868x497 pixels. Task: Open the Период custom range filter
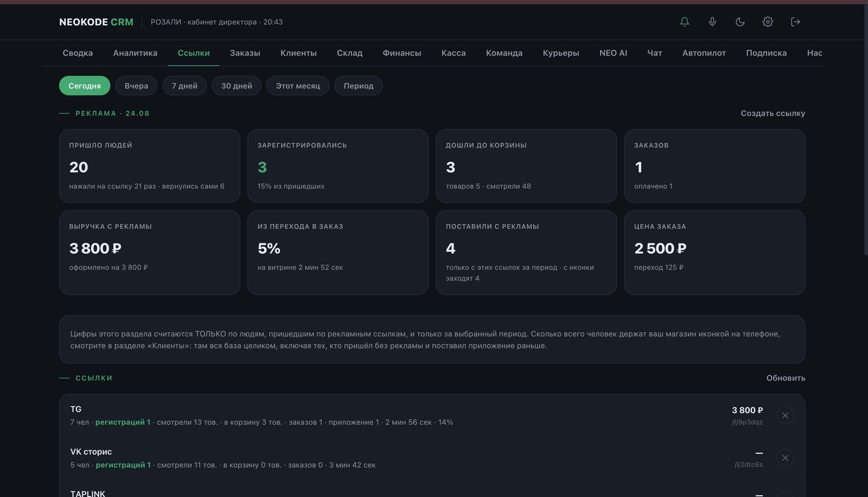coord(359,86)
